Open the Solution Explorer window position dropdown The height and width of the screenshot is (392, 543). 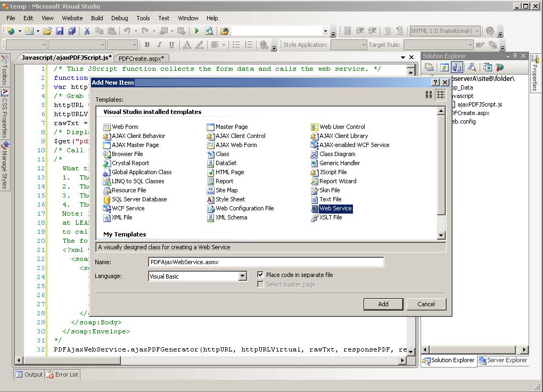508,56
